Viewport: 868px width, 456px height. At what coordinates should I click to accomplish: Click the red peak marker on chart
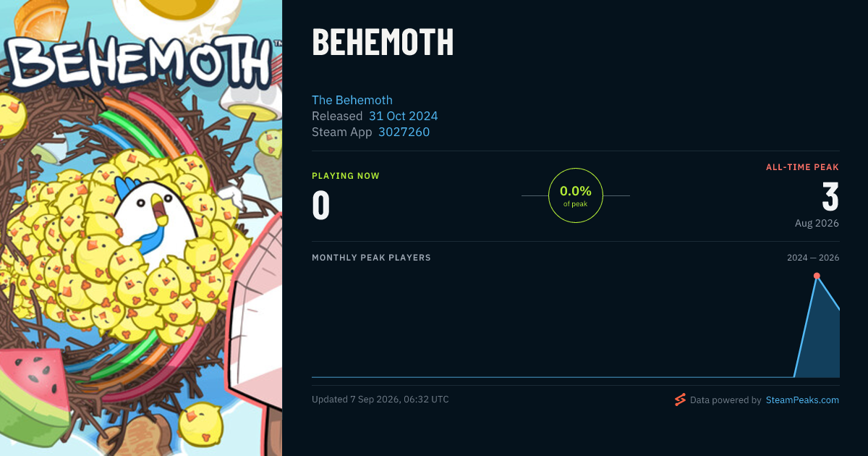pyautogui.click(x=817, y=276)
